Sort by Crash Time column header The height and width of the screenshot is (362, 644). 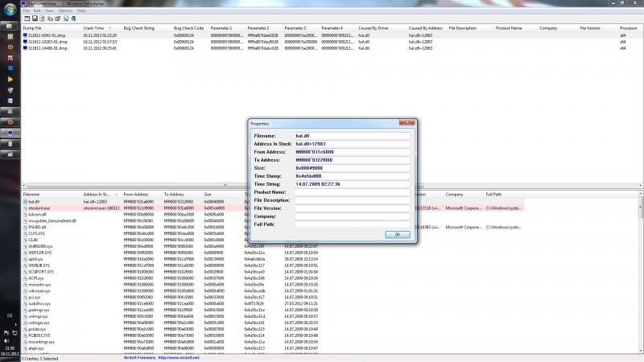(x=93, y=28)
